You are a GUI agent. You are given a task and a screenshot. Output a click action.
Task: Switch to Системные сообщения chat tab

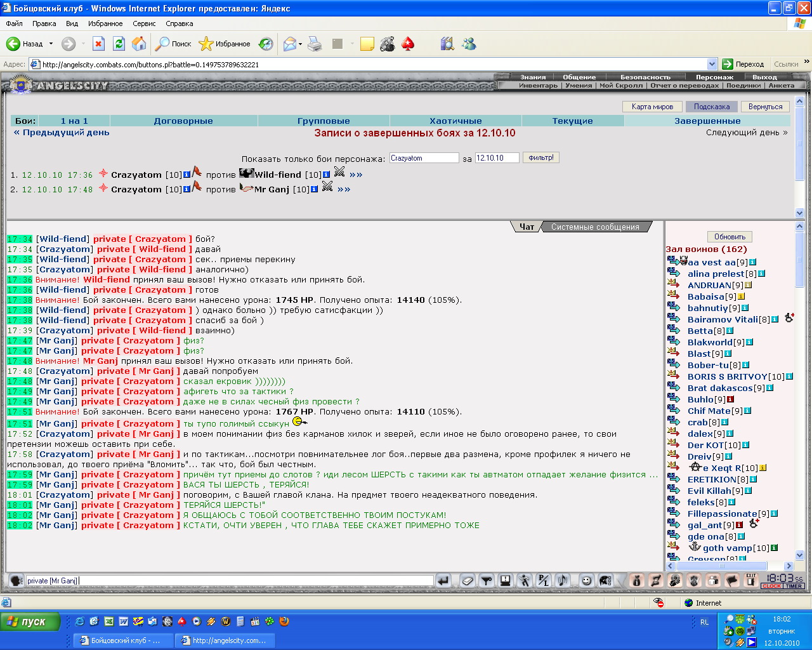[595, 227]
